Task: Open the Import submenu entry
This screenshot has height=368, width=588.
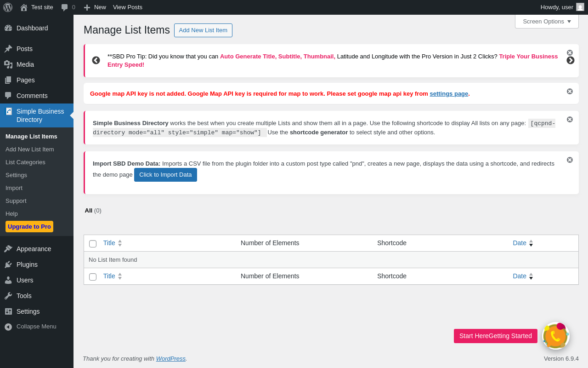Action: click(x=14, y=188)
